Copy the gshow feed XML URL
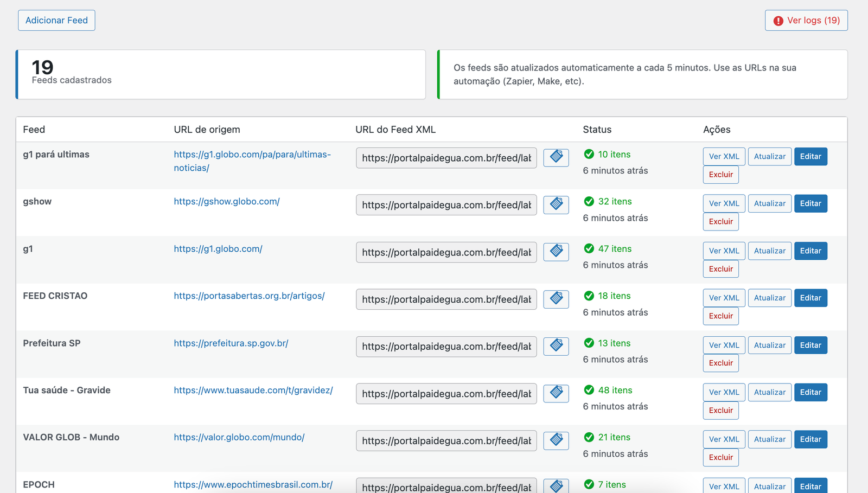Image resolution: width=868 pixels, height=493 pixels. [556, 204]
